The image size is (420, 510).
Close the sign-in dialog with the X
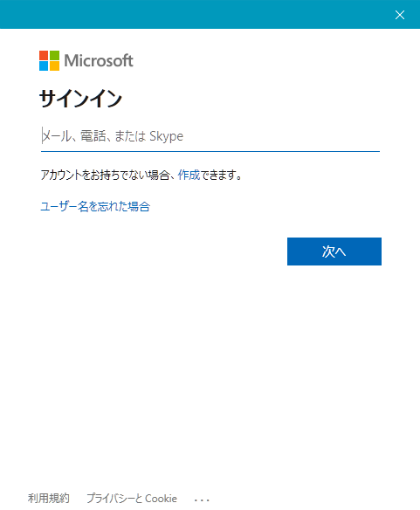(400, 15)
